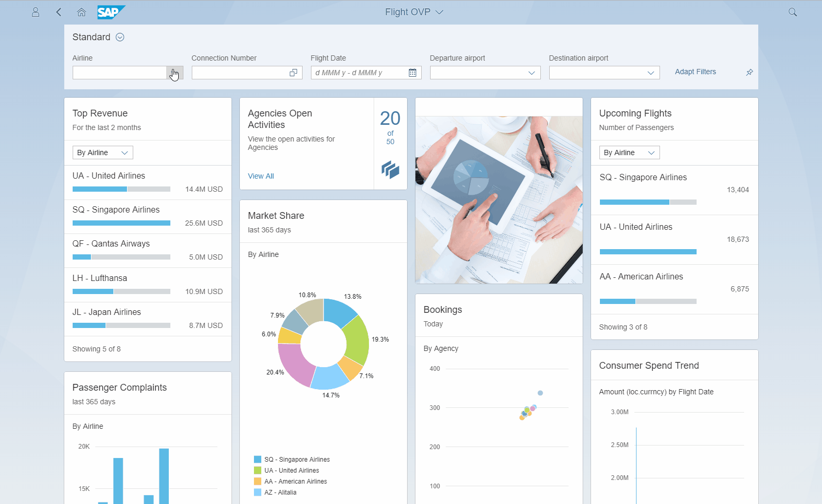Viewport: 822px width, 504px height.
Task: Click the Airline filter input field
Action: click(120, 73)
